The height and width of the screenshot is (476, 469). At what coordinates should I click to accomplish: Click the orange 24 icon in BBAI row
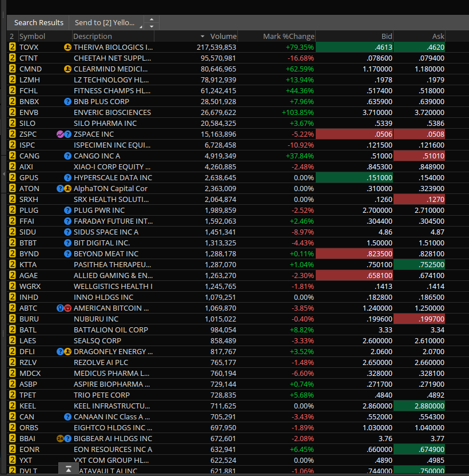click(x=60, y=438)
